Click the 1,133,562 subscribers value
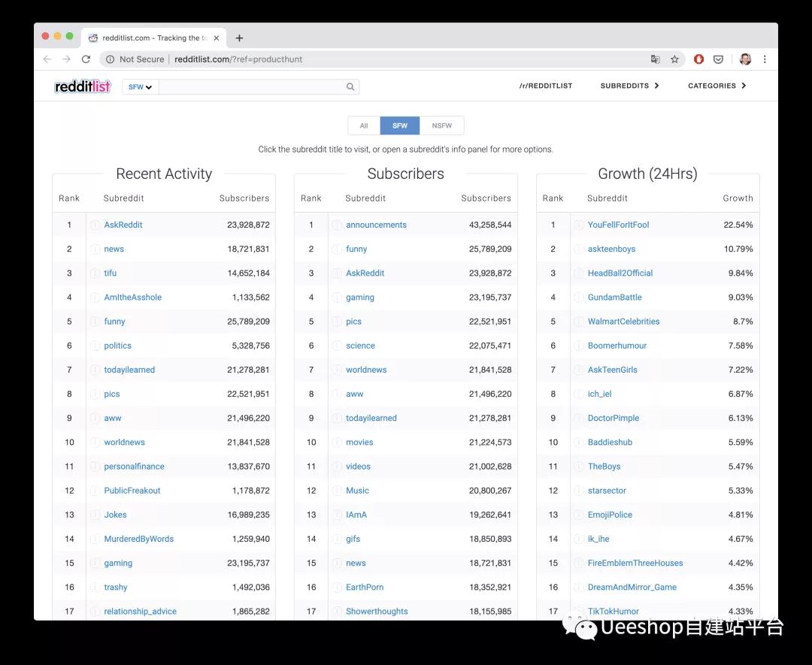Screen dimensions: 812x665 [x=250, y=297]
